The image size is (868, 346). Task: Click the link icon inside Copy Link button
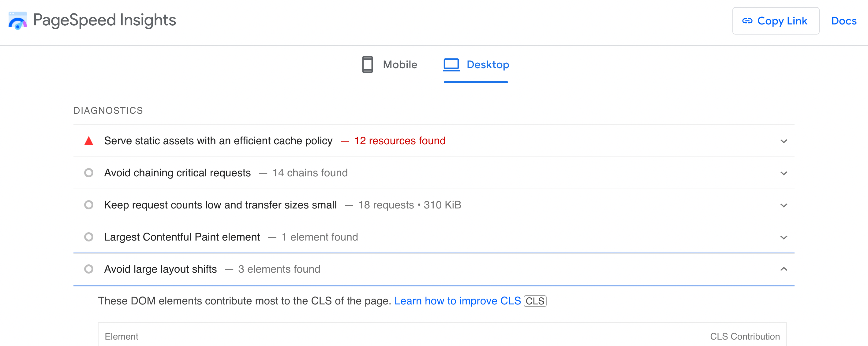coord(747,21)
